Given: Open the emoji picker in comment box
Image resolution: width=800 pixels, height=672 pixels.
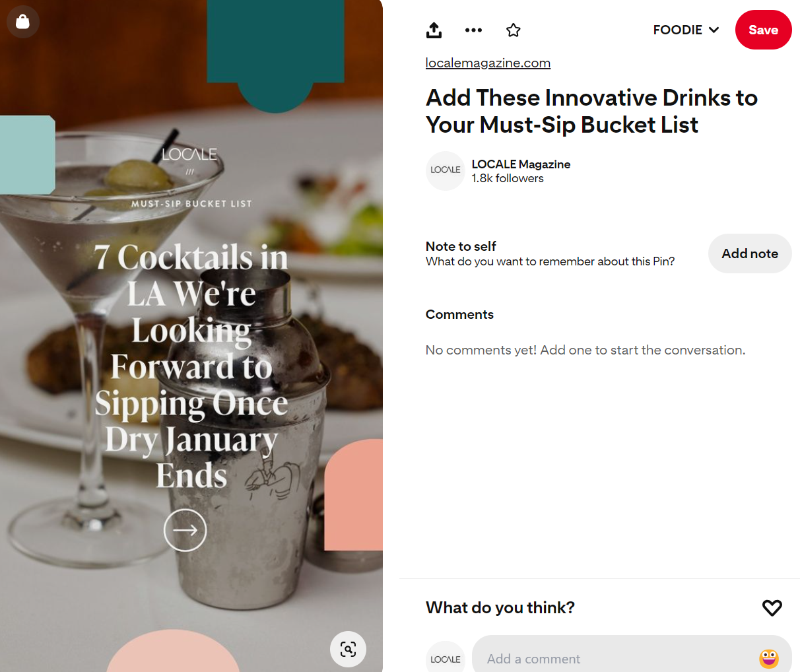Looking at the screenshot, I should (769, 658).
